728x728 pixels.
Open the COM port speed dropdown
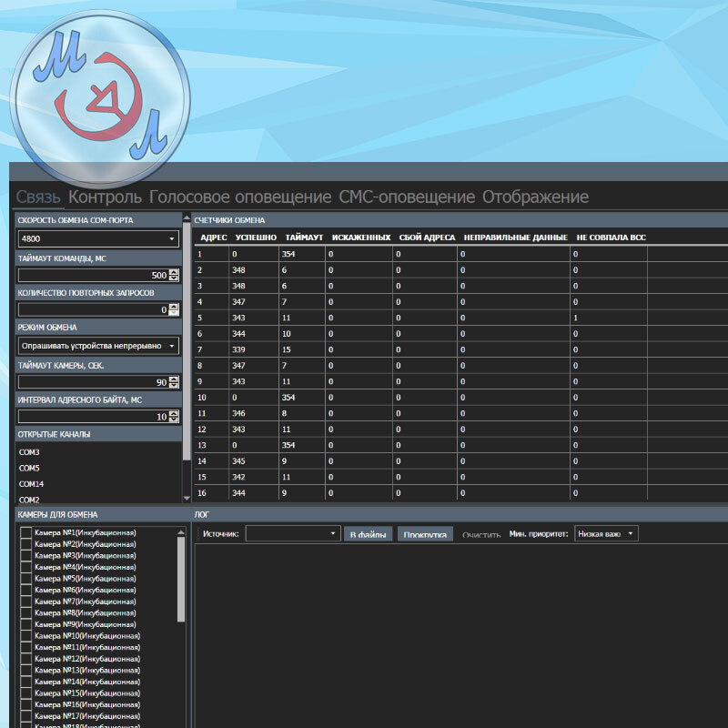(98, 238)
